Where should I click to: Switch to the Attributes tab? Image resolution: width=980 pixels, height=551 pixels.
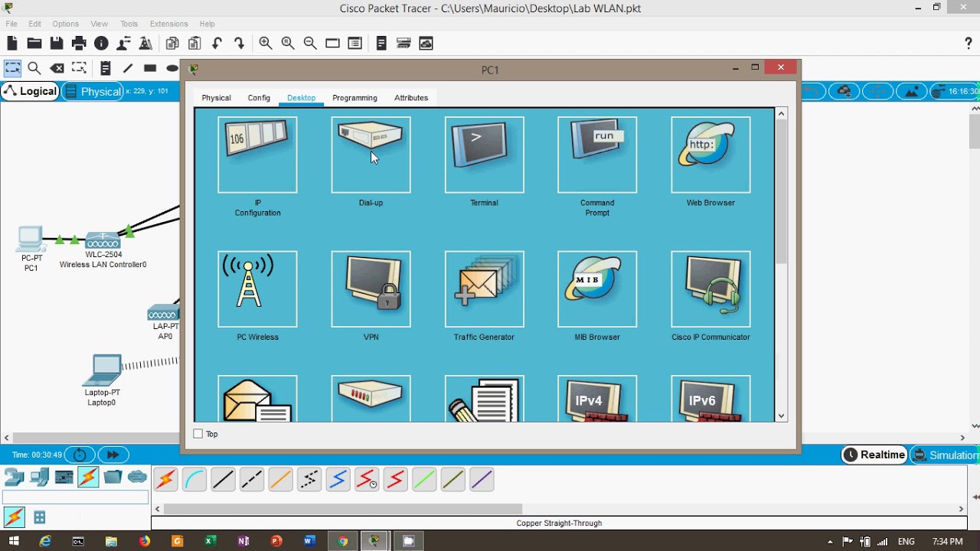pos(411,98)
